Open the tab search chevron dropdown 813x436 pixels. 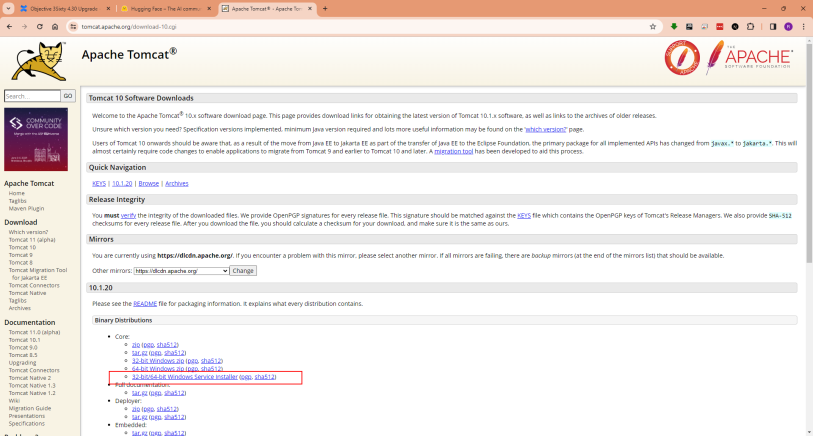point(8,8)
